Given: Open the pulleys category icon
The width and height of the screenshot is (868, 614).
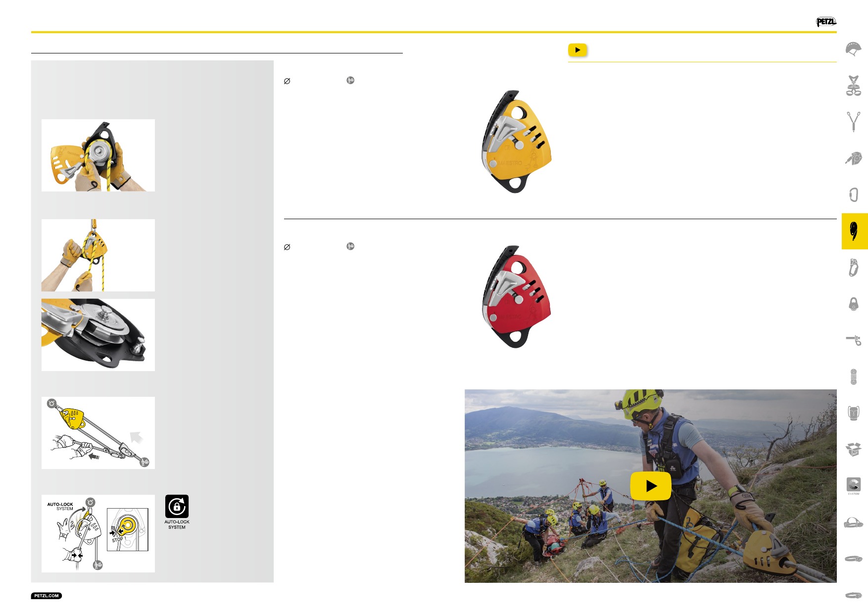Looking at the screenshot, I should point(854,304).
